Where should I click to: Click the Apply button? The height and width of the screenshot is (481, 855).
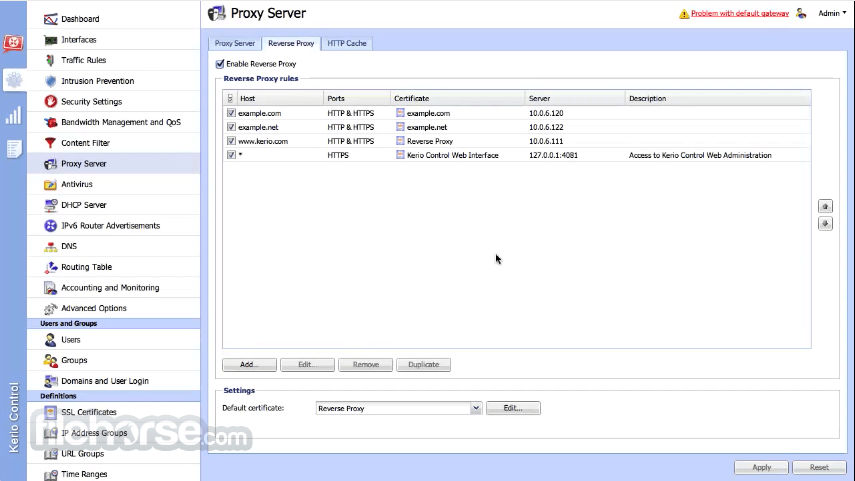761,467
